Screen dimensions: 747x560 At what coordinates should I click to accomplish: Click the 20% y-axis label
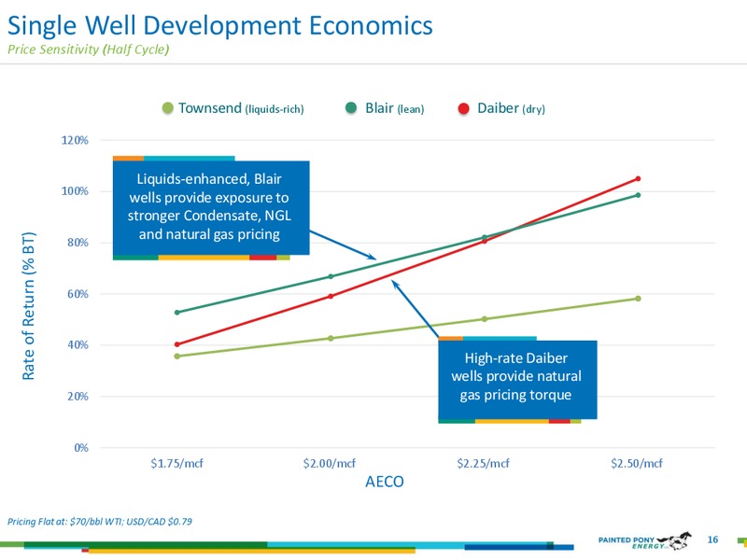tap(78, 396)
